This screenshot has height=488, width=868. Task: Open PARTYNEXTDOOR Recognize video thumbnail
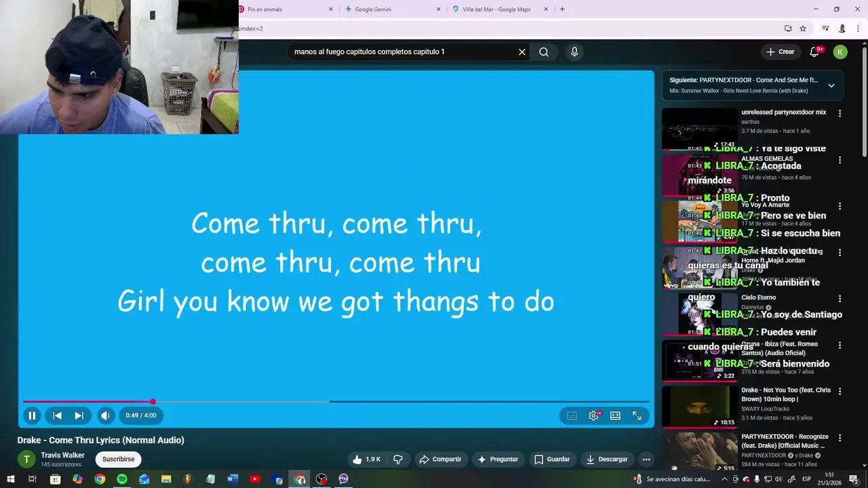coord(699,451)
